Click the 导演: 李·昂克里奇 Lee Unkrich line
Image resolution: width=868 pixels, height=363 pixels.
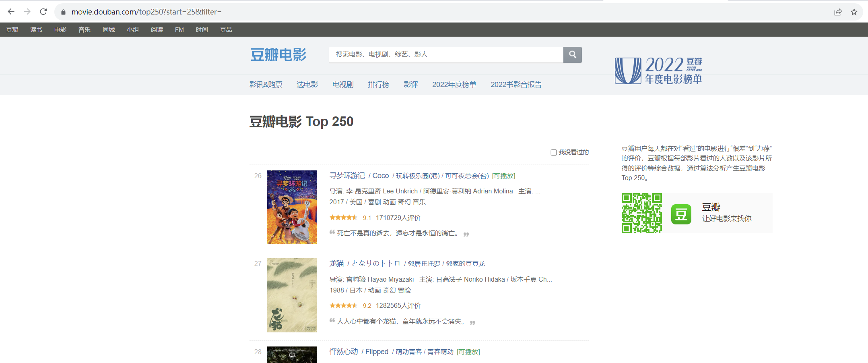(435, 191)
